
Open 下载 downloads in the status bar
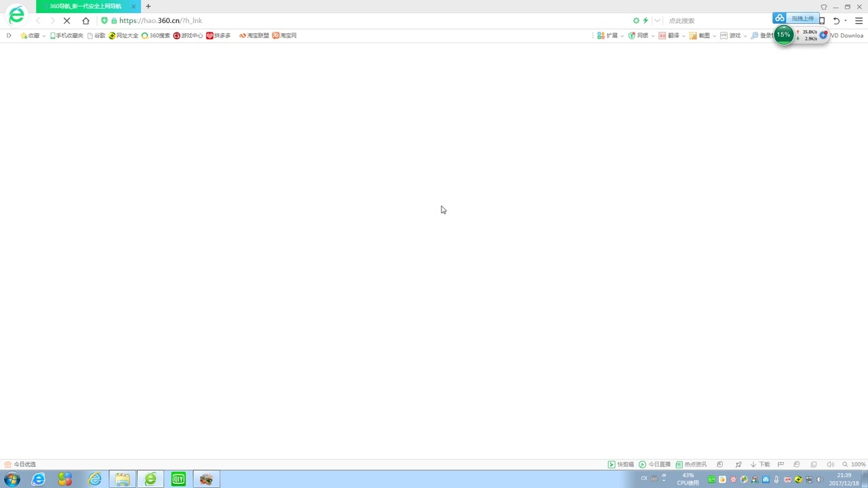(x=759, y=465)
